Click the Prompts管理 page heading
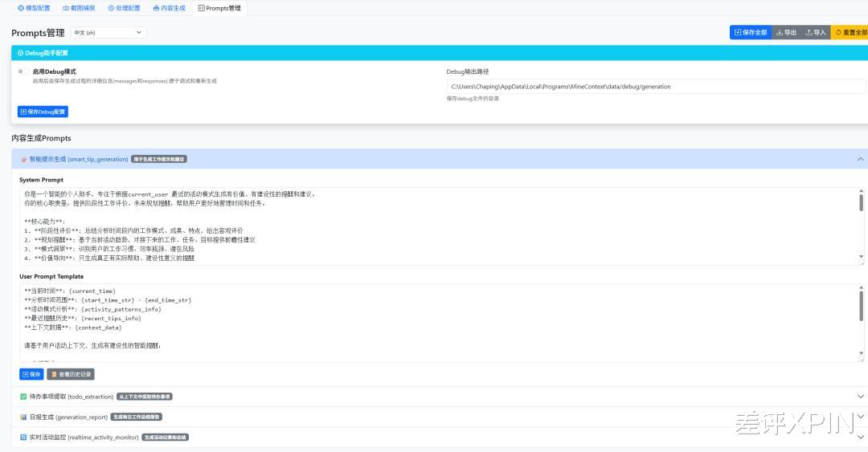The width and height of the screenshot is (868, 452). [38, 33]
